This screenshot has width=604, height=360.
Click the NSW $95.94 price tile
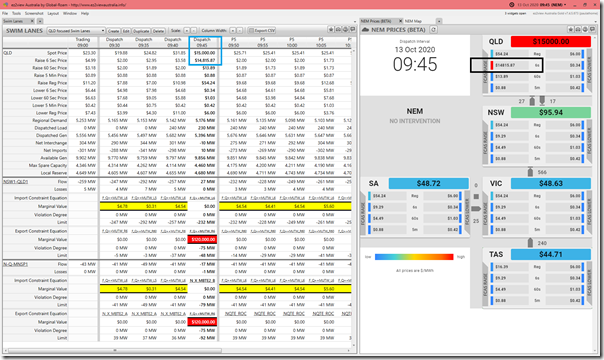[550, 112]
